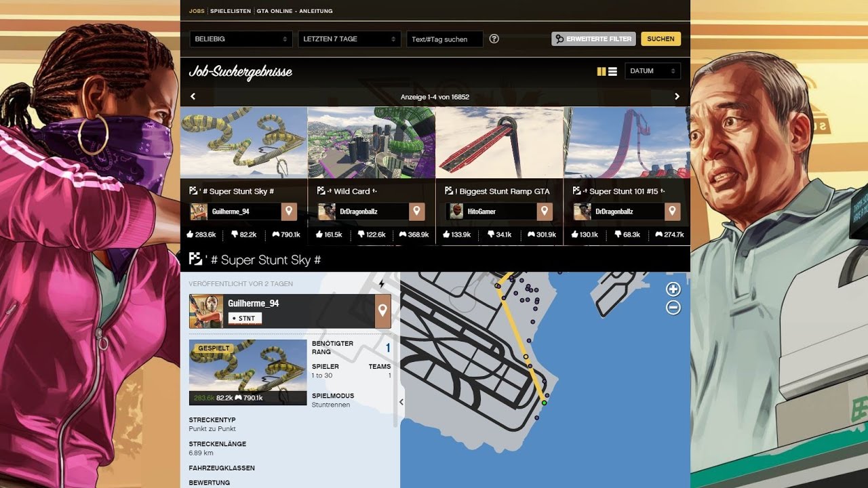The height and width of the screenshot is (488, 868).
Task: Click the green start checkpoint on map
Action: click(544, 403)
